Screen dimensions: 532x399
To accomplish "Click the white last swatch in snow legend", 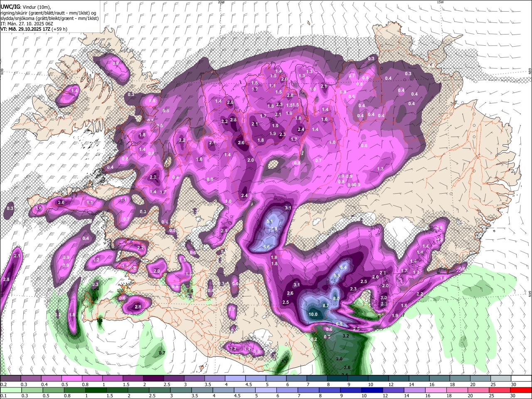I will coord(521,378).
